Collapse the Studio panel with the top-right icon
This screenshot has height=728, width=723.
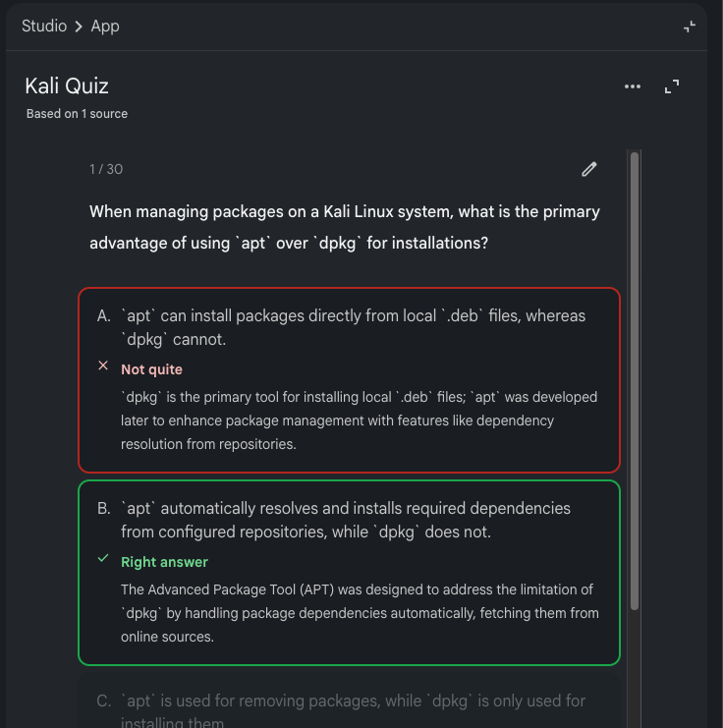pos(690,27)
